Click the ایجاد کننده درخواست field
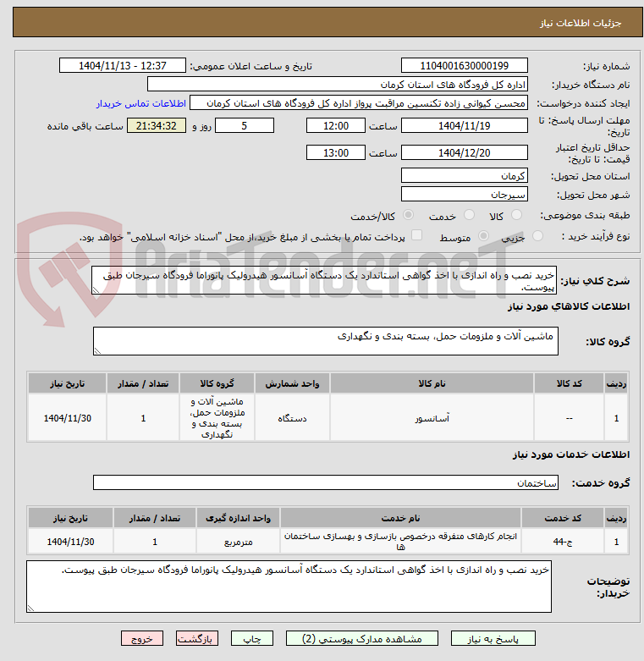Screen dimensions: 644x661 pos(359,103)
